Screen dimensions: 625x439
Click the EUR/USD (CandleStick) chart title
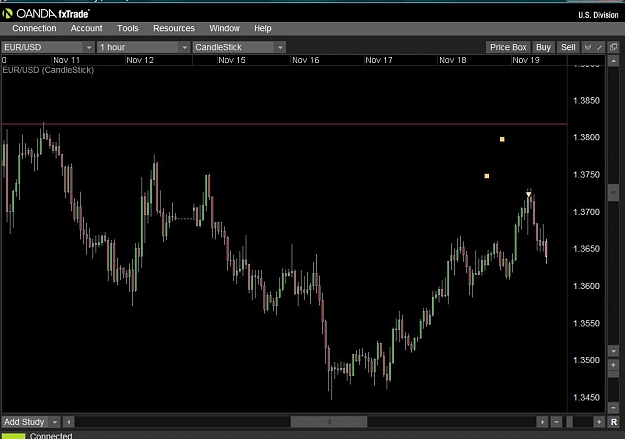coord(48,70)
